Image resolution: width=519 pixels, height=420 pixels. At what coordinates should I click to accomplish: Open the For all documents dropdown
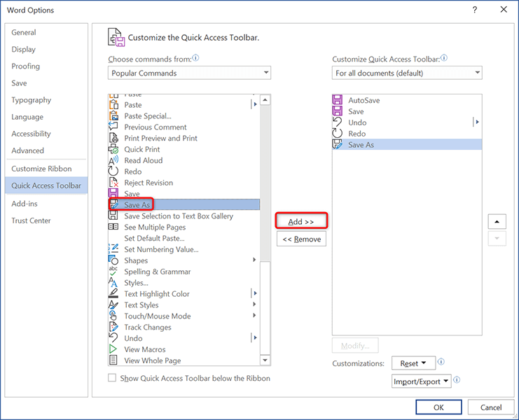tap(407, 73)
